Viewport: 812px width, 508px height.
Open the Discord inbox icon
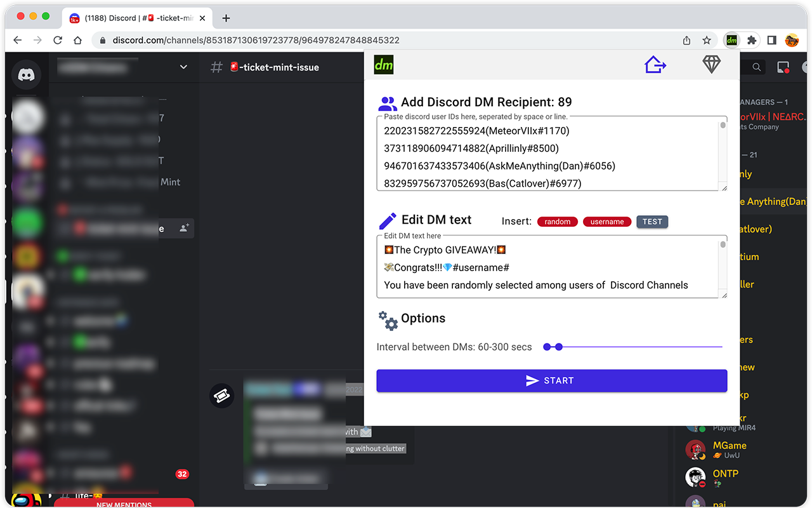point(783,67)
